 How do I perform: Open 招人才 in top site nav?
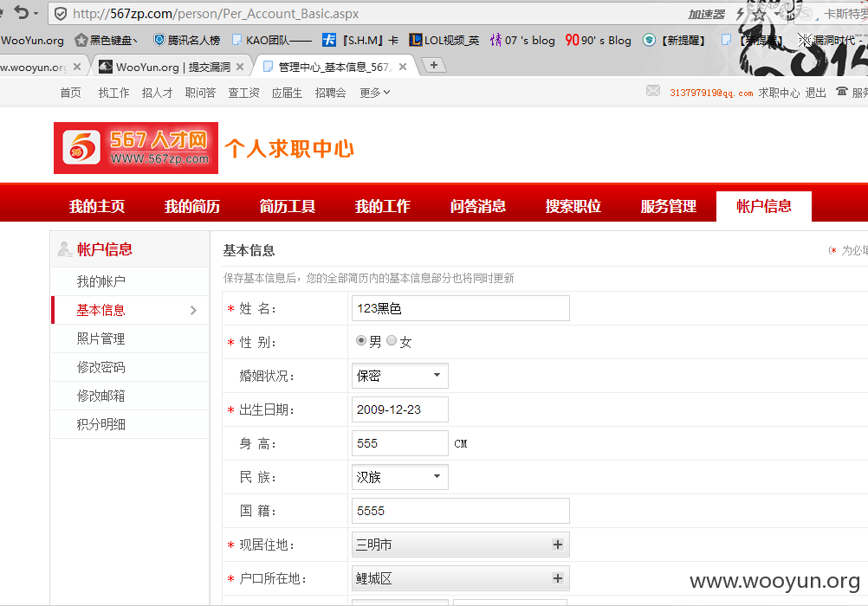[157, 93]
